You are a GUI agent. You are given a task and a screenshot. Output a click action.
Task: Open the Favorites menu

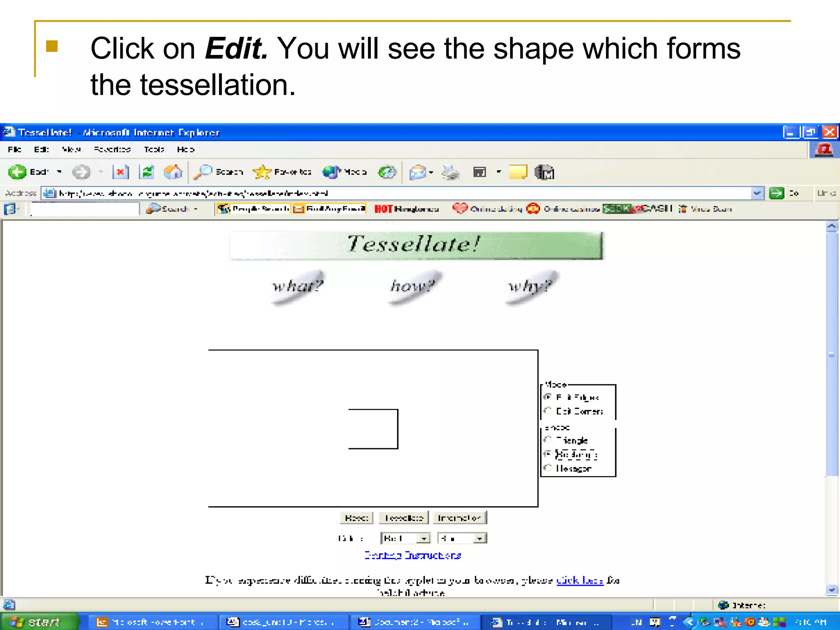coord(112,150)
